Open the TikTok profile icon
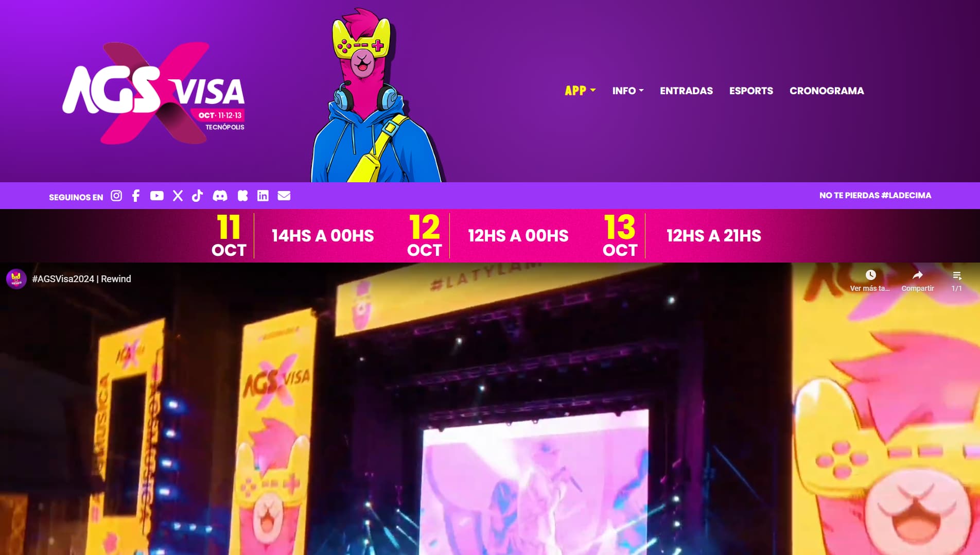This screenshot has height=555, width=980. click(x=198, y=196)
